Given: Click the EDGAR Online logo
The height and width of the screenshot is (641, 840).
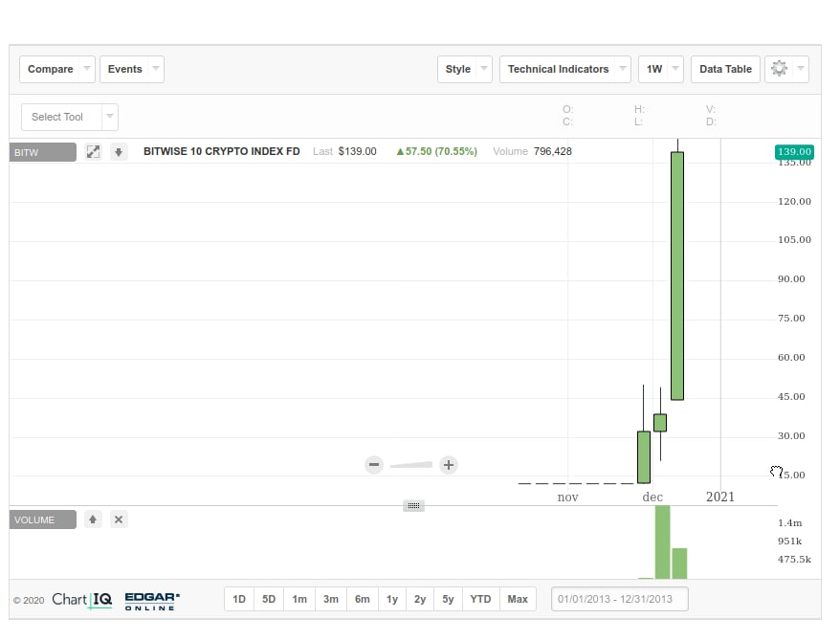Looking at the screenshot, I should pyautogui.click(x=152, y=601).
